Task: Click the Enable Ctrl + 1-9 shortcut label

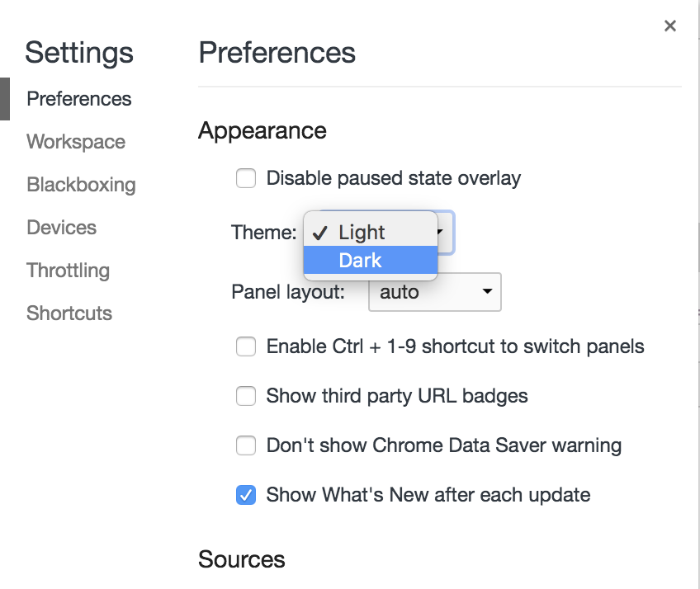Action: (455, 346)
